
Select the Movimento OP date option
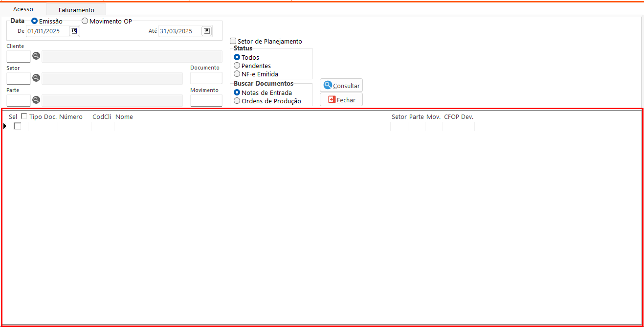(x=85, y=21)
